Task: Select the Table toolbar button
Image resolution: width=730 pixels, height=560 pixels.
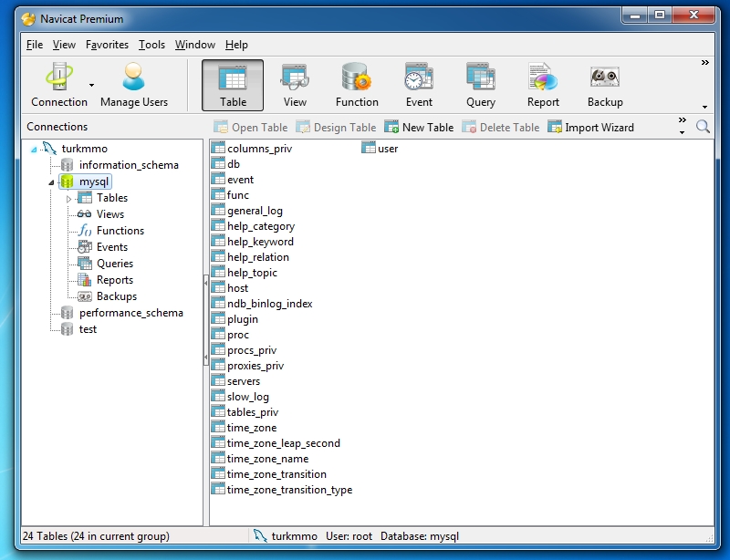Action: tap(233, 85)
